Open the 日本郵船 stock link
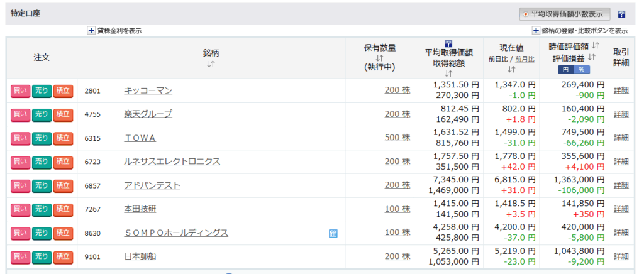Screen dimensions: 644x274 140,257
